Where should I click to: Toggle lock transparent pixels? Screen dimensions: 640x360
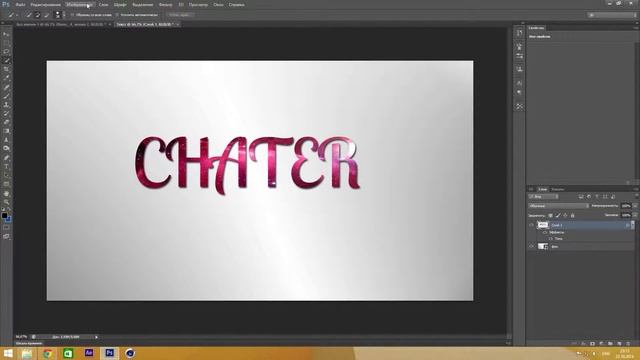pyautogui.click(x=550, y=215)
